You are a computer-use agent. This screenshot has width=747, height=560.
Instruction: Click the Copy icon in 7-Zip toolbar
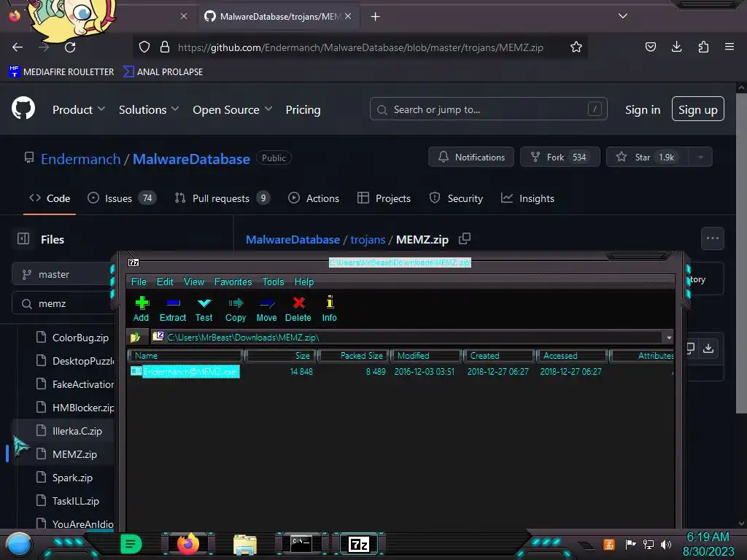tap(236, 308)
